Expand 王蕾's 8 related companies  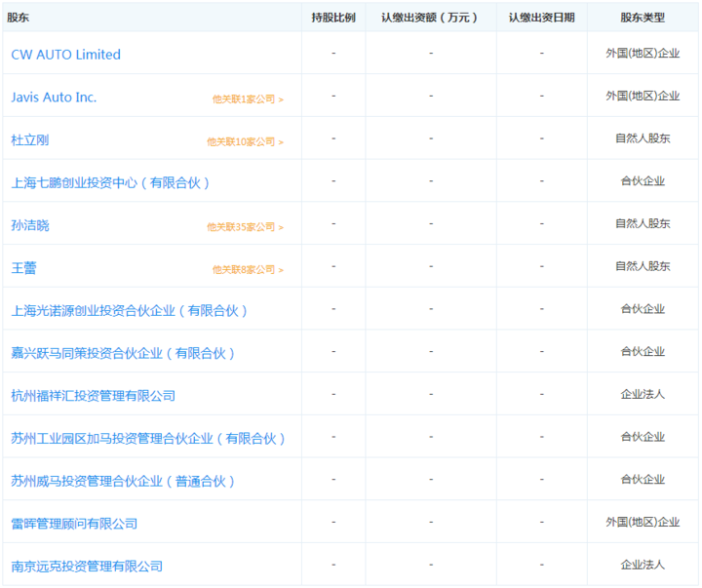click(x=248, y=269)
